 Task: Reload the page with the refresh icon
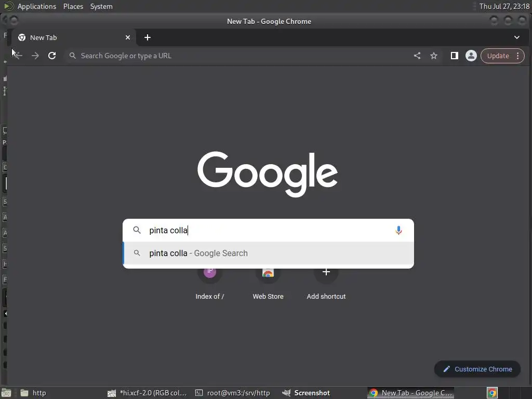52,56
